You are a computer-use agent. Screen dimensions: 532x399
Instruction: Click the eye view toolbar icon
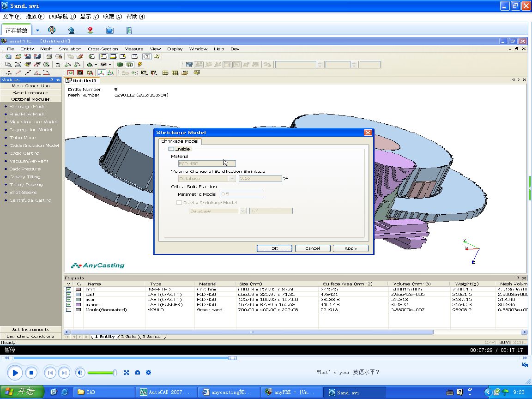click(103, 65)
